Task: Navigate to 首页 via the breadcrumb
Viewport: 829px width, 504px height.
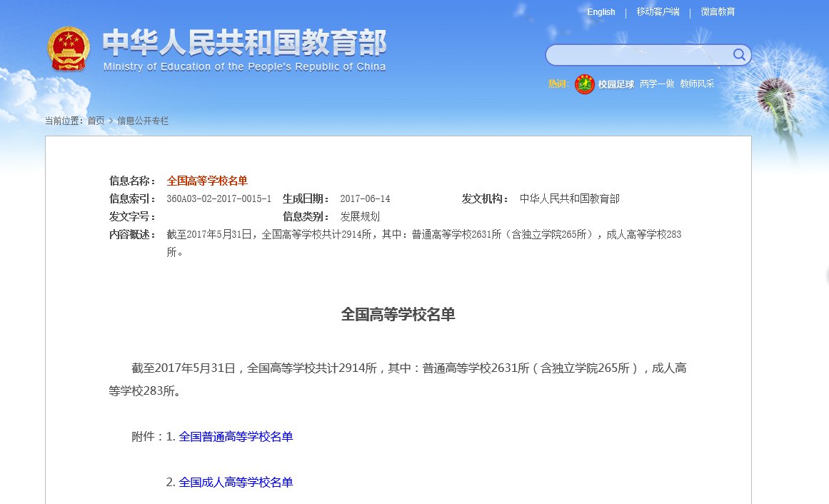Action: 96,121
